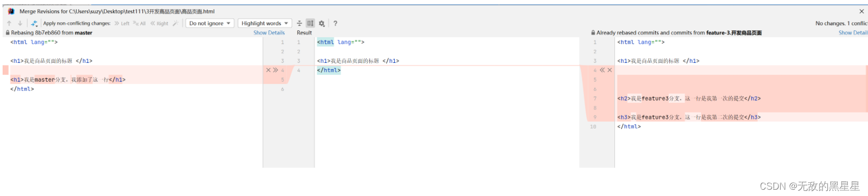The width and height of the screenshot is (868, 196).
Task: Ignore the left change with X icon
Action: (x=268, y=70)
